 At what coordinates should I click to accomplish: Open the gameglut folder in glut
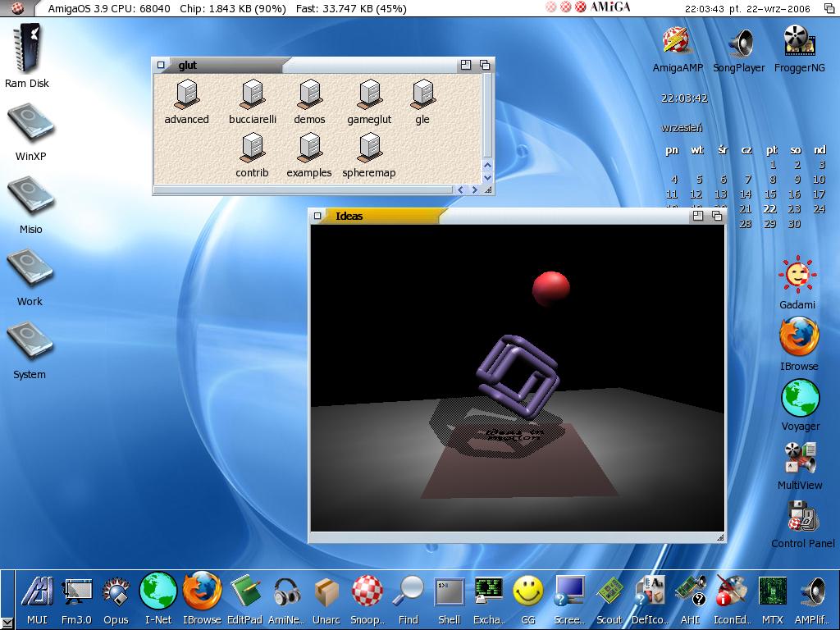(370, 94)
